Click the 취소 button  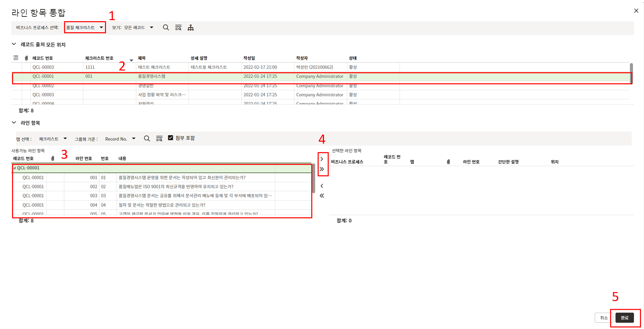click(604, 318)
